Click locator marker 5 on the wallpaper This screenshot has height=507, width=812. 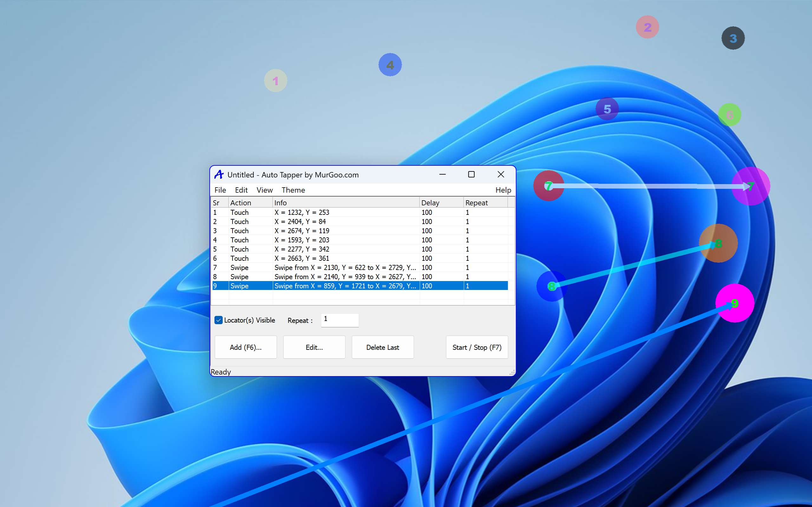607,108
